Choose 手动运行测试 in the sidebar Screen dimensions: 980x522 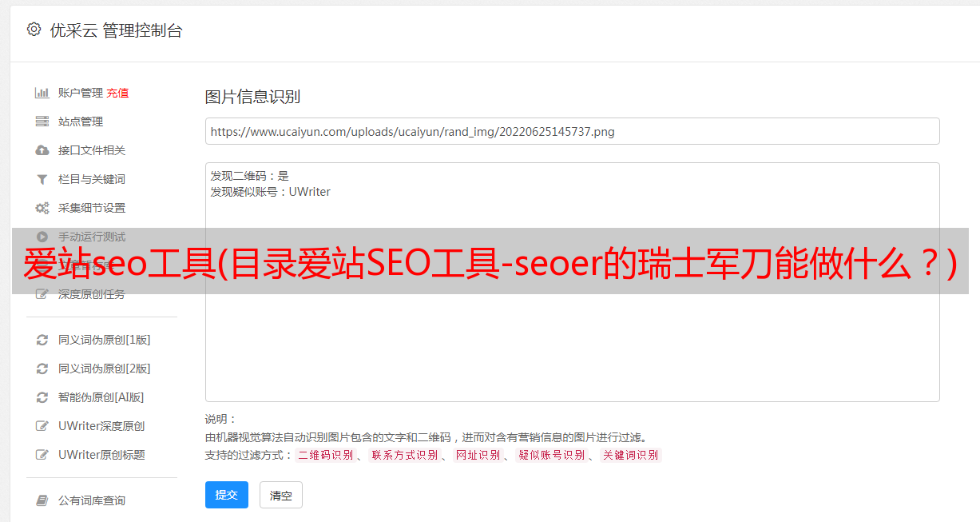click(92, 237)
